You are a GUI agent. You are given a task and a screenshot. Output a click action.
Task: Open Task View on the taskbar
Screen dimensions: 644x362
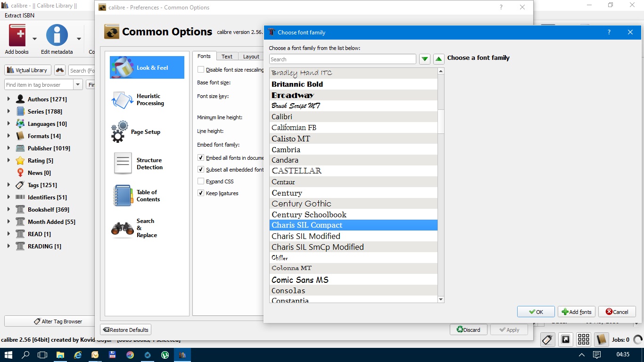click(x=42, y=354)
